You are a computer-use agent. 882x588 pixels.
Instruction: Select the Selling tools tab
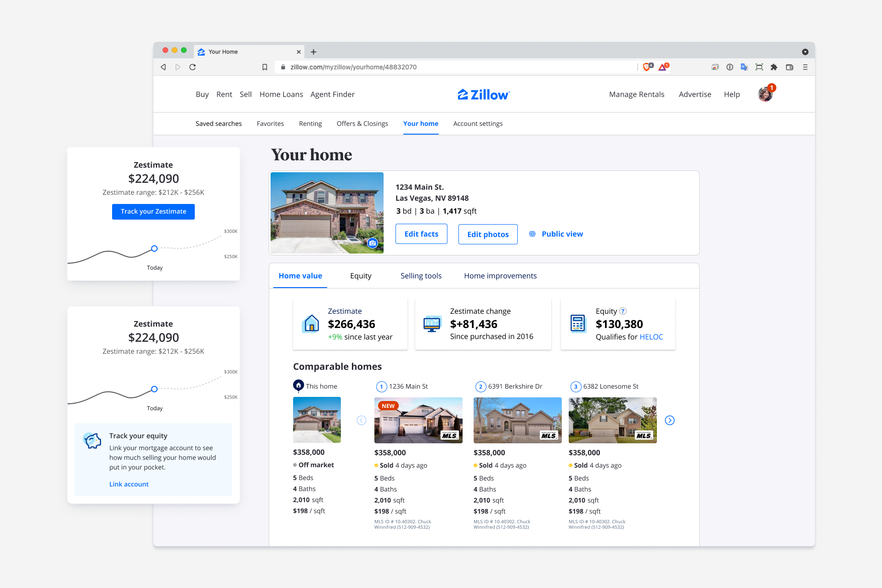[421, 276]
